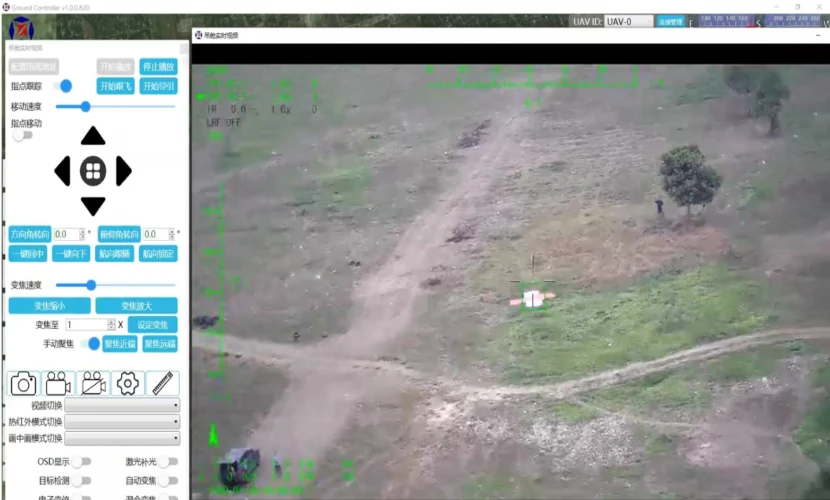Screen dimensions: 830x500
Task: Click the gimbal up arrow
Action: 93,136
